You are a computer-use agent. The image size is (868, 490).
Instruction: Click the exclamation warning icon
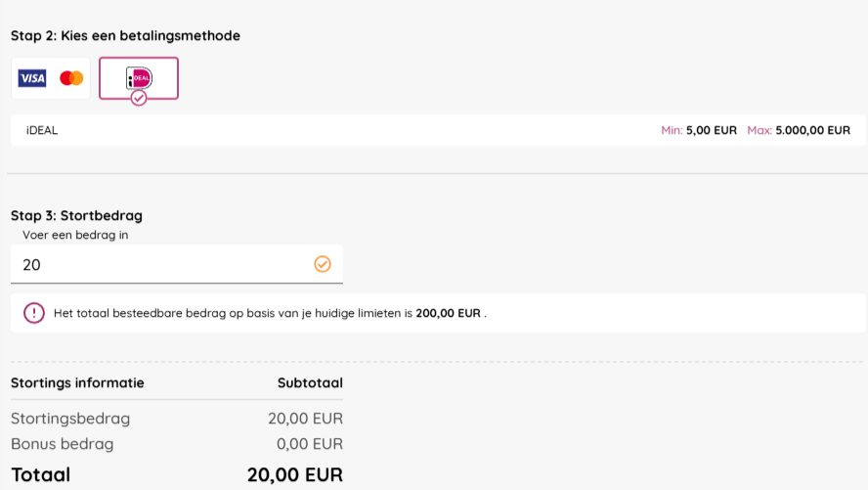click(x=34, y=313)
